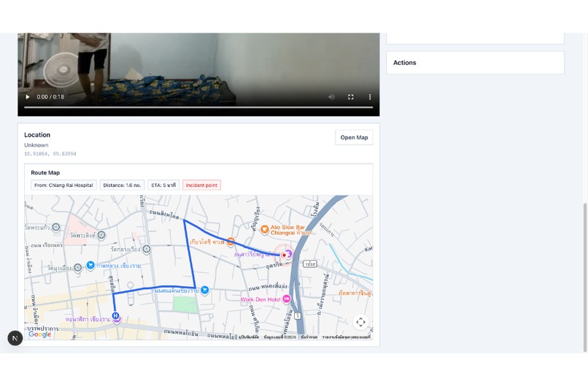Click the orange cafe marker on the route

[x=231, y=242]
